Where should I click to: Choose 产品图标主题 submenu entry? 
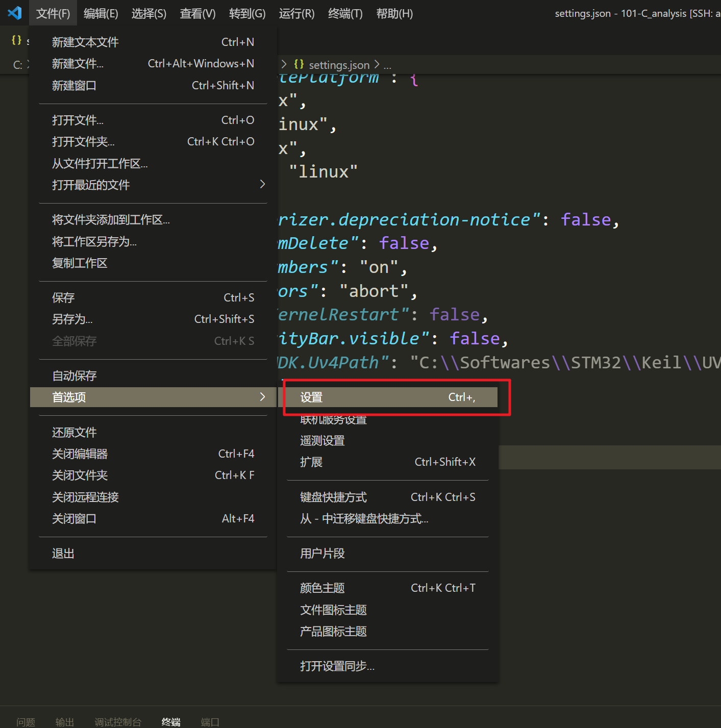point(388,631)
